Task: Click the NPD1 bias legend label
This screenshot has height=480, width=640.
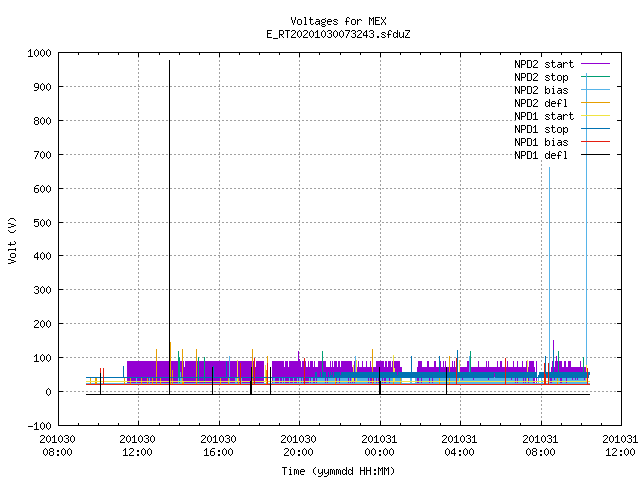Action: pos(541,142)
